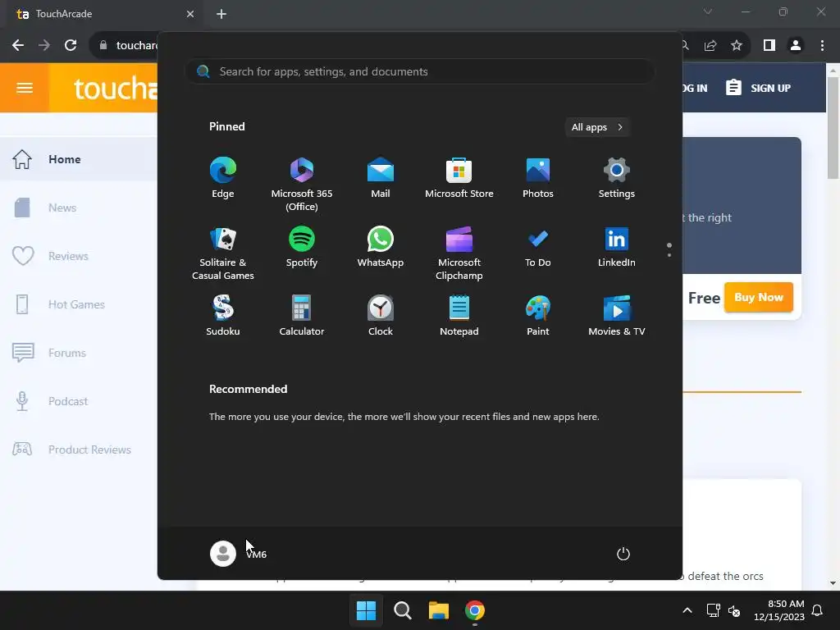Open Search from the taskbar

click(x=402, y=610)
